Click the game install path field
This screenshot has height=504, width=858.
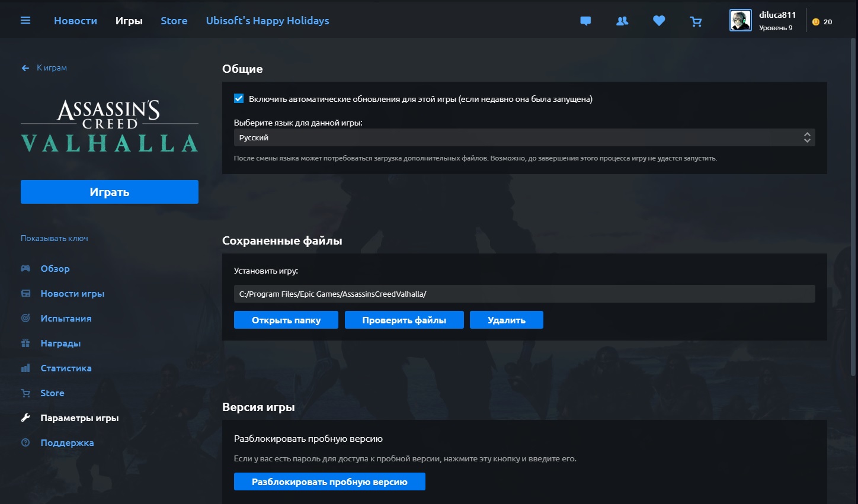tap(524, 294)
